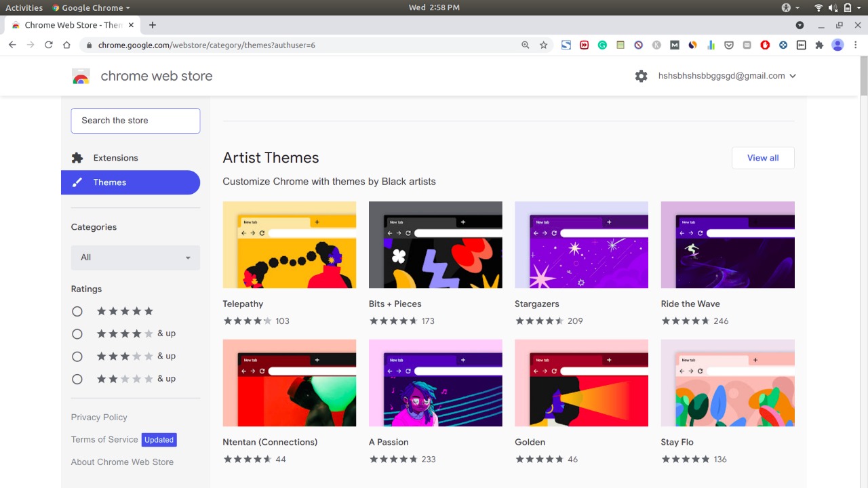
Task: Open the A Passion theme thumbnail
Action: tap(435, 383)
